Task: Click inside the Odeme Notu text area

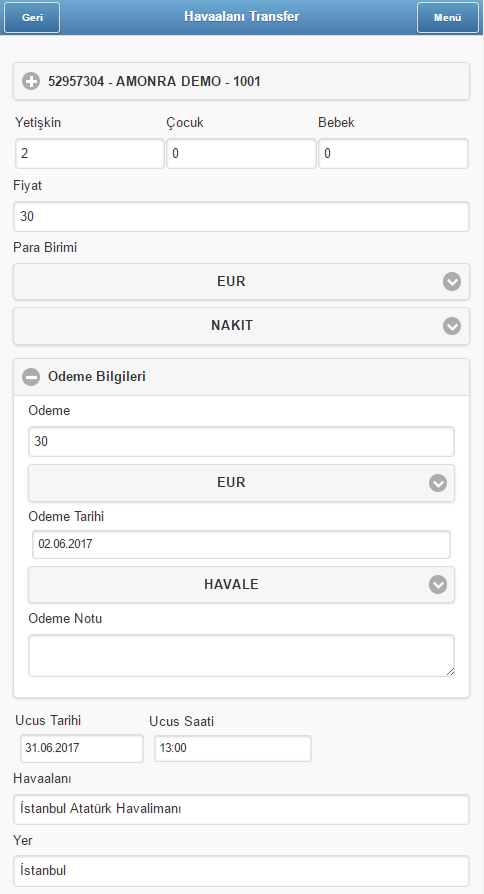Action: [241, 656]
